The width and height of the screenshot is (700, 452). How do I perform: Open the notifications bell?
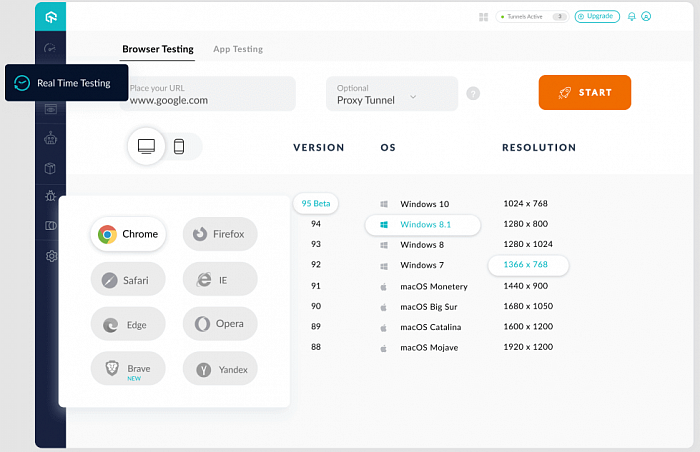632,17
